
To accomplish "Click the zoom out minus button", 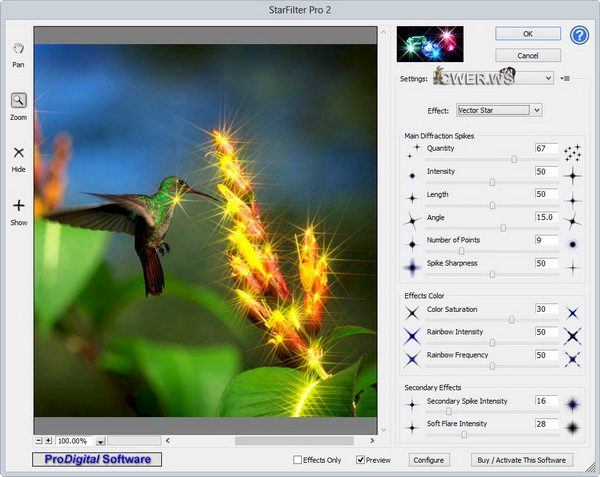I will [38, 440].
